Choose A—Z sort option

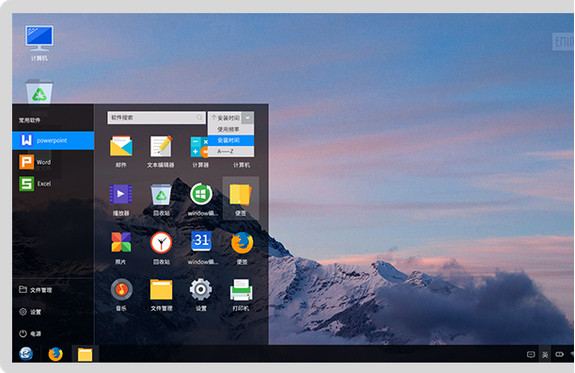(x=231, y=151)
